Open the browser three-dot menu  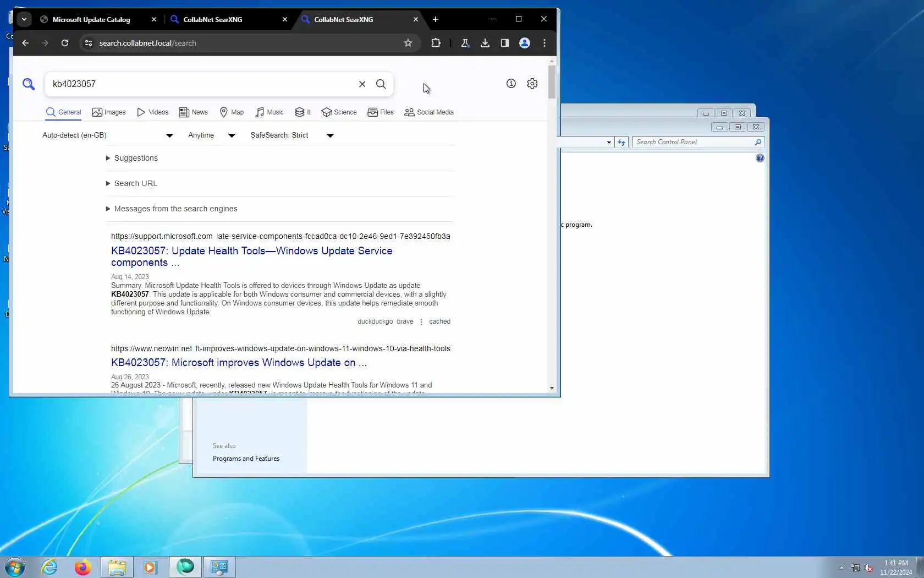(544, 43)
